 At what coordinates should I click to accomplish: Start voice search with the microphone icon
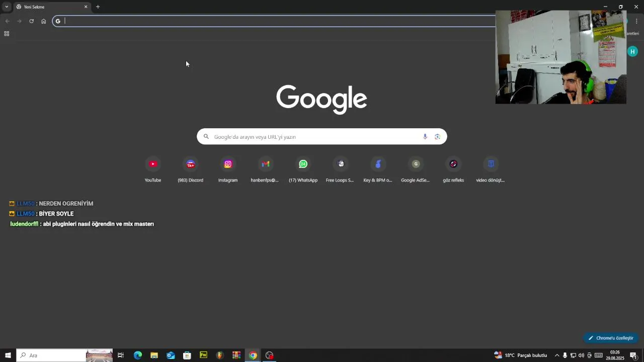[425, 137]
